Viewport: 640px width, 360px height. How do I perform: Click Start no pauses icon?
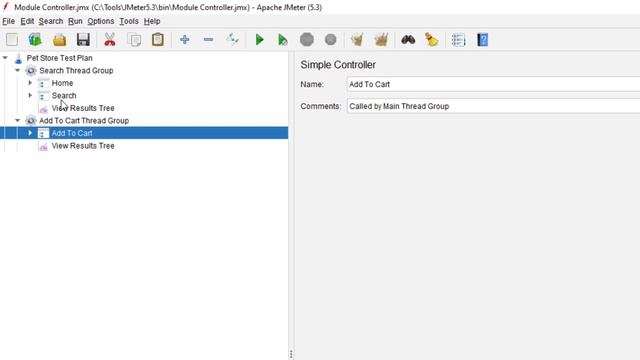click(283, 40)
